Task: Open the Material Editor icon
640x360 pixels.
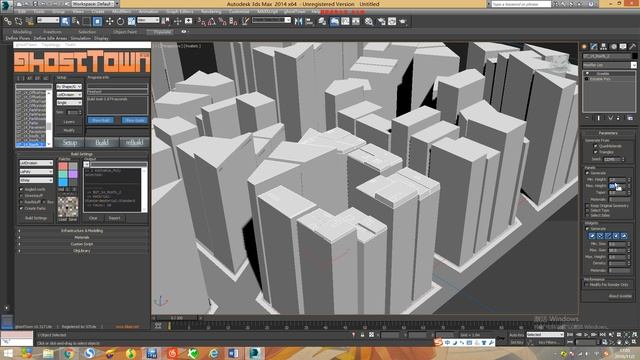Action: point(369,21)
